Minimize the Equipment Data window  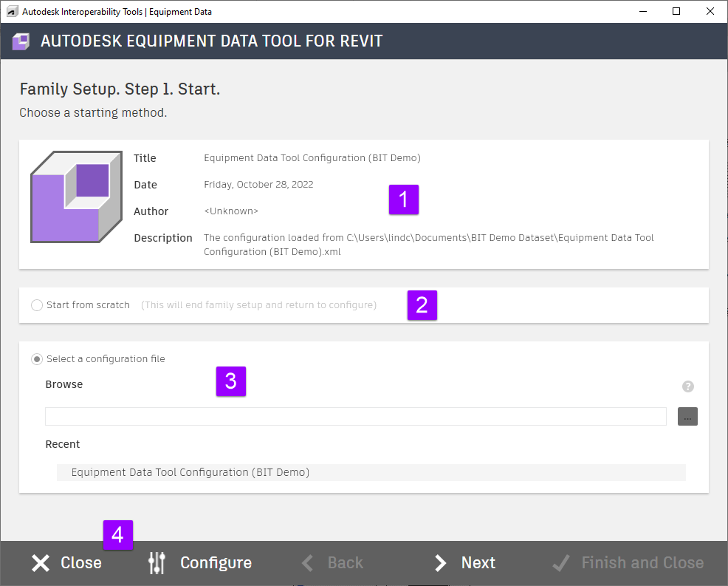(x=643, y=12)
